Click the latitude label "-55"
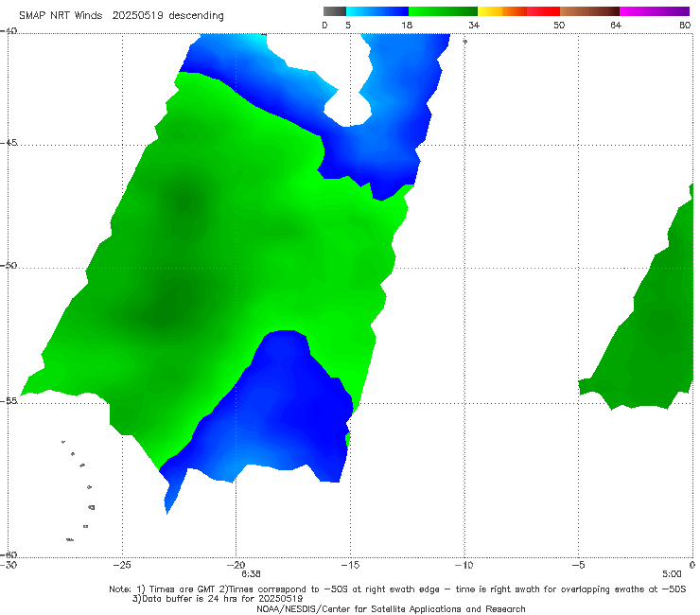Screen dimensions: 700x615 [9, 400]
